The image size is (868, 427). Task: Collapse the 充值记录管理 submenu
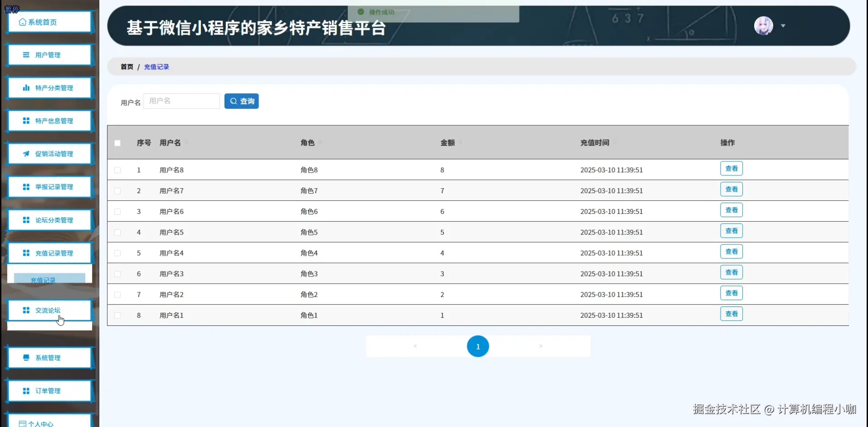50,253
